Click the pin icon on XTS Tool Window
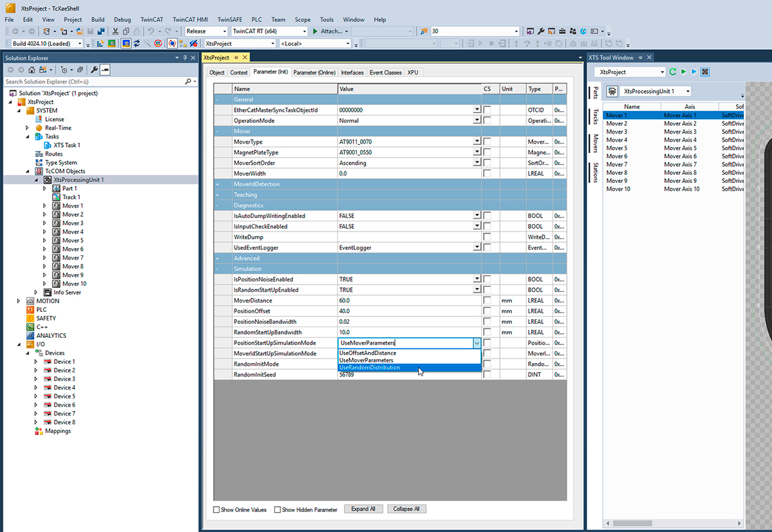This screenshot has width=772, height=532. coord(640,57)
